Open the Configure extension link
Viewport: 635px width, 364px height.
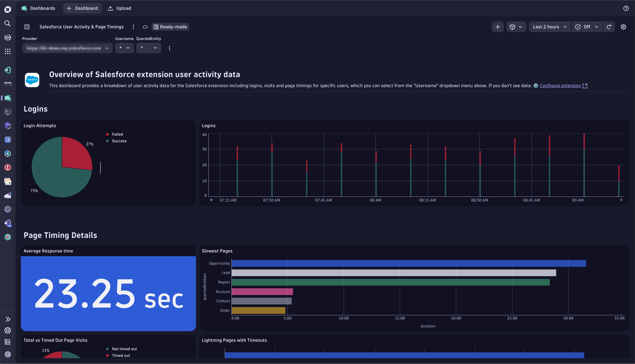click(560, 86)
